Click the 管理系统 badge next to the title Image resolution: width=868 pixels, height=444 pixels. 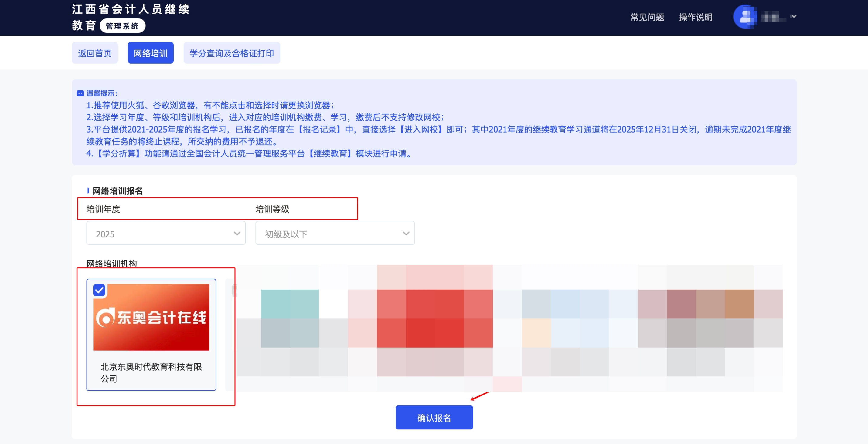[122, 25]
